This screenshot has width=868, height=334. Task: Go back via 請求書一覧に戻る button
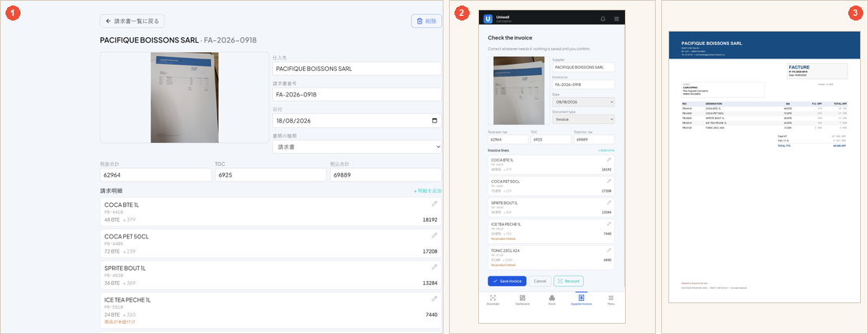coord(133,21)
